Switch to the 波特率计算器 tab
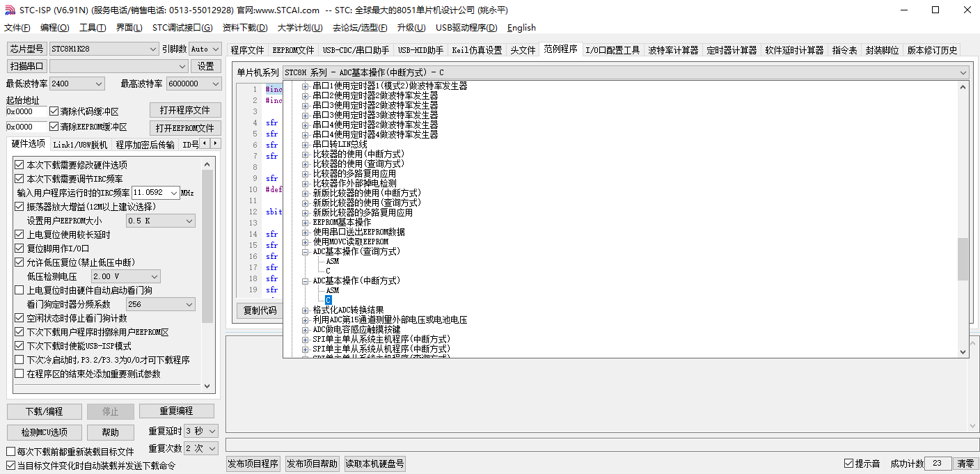Viewport: 980px width, 474px height. click(673, 50)
